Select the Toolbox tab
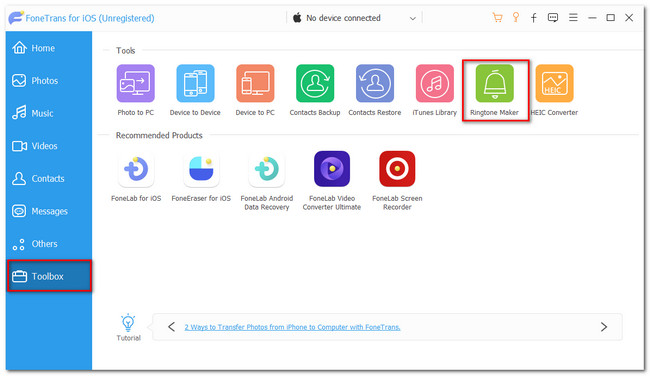 (x=49, y=276)
